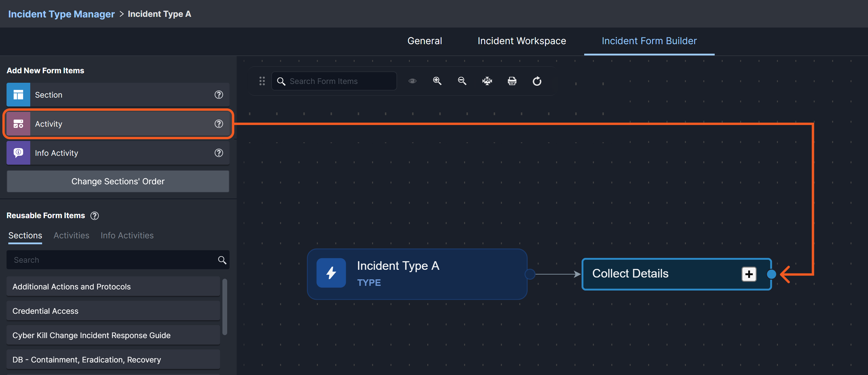The width and height of the screenshot is (868, 375).
Task: Switch to the Incident Workspace tab
Action: pyautogui.click(x=522, y=41)
